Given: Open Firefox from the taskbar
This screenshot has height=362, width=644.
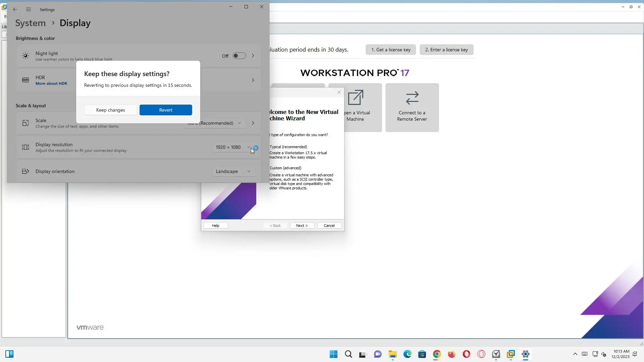Looking at the screenshot, I should point(451,354).
